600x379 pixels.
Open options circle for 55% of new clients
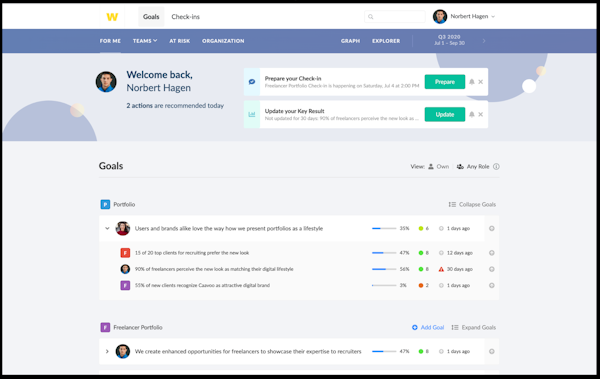coord(492,285)
